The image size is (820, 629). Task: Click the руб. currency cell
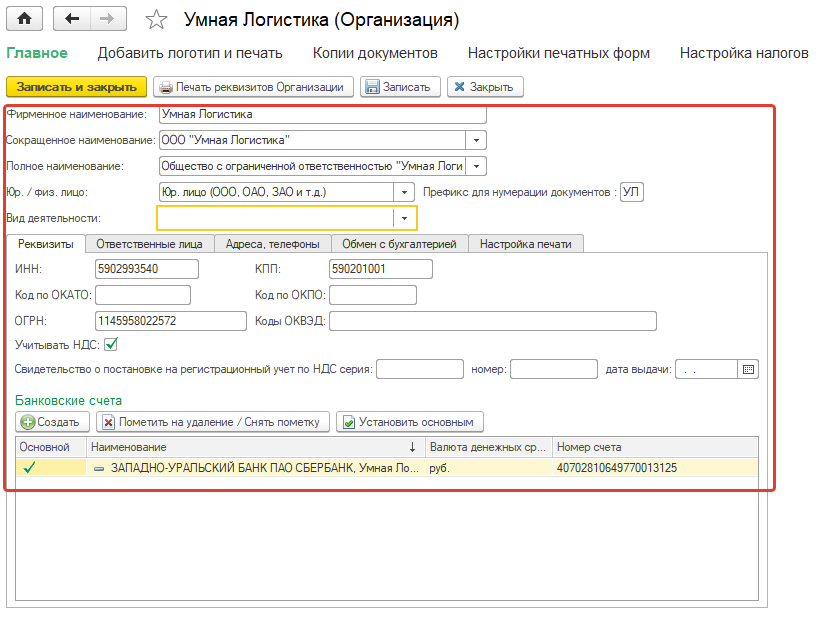tap(488, 467)
